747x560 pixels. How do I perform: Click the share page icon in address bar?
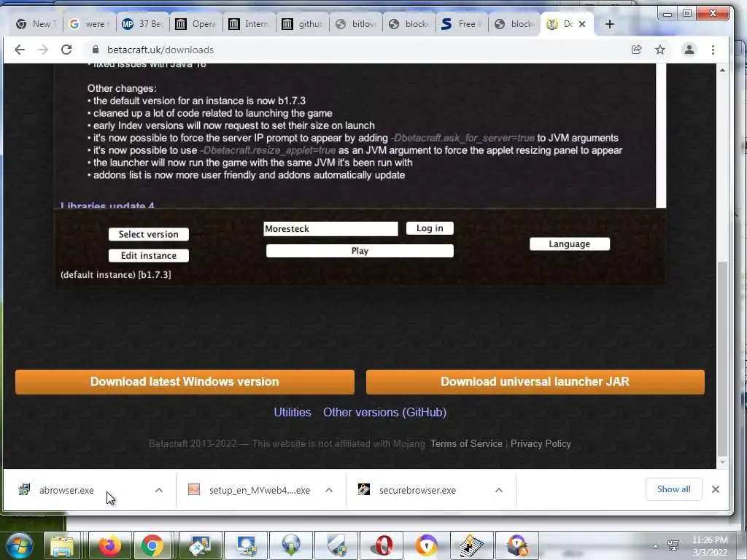pos(636,50)
